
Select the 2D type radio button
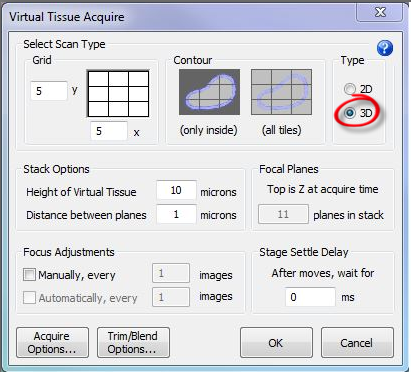click(x=350, y=89)
